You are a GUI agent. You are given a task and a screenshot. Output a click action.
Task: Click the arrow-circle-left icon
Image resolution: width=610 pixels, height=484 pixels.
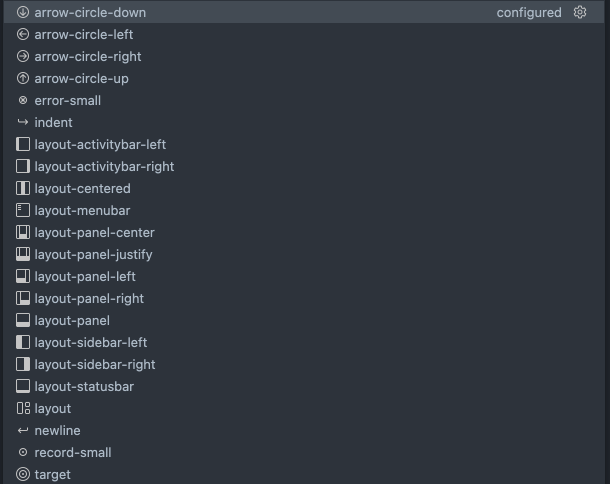pos(23,35)
